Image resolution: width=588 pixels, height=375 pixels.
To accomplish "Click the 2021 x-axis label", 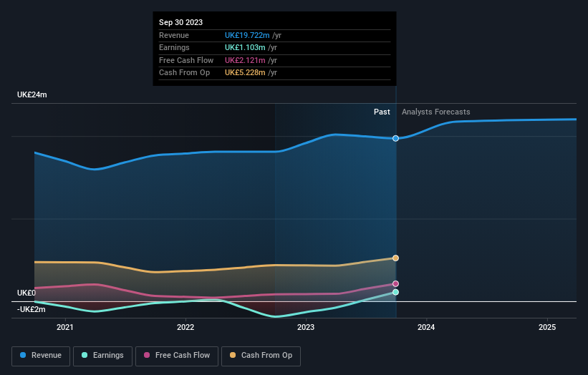I will click(x=65, y=328).
